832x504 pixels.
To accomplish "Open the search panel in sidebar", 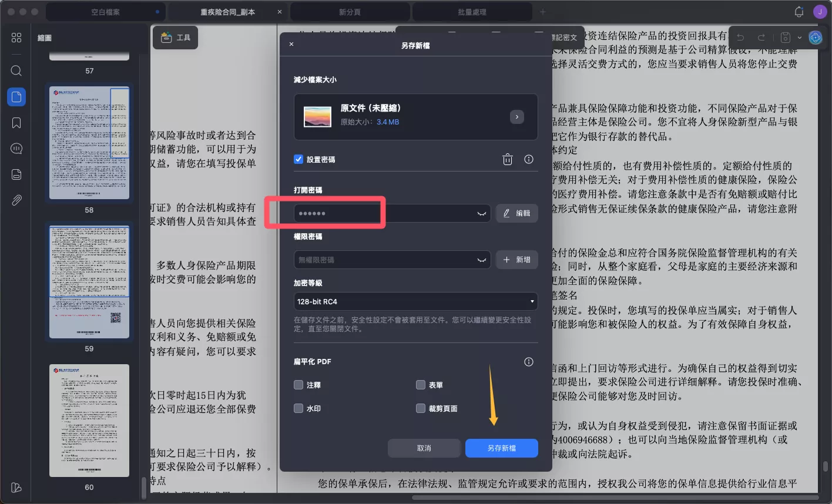I will [16, 70].
